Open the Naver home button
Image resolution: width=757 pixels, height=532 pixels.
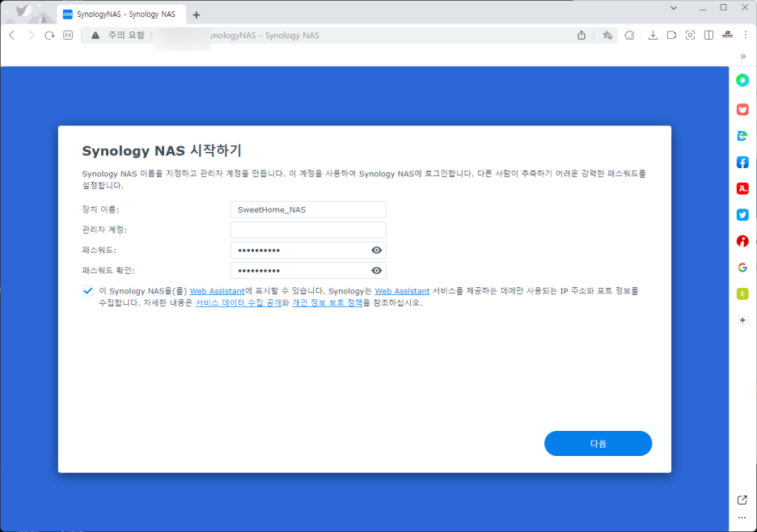[68, 36]
